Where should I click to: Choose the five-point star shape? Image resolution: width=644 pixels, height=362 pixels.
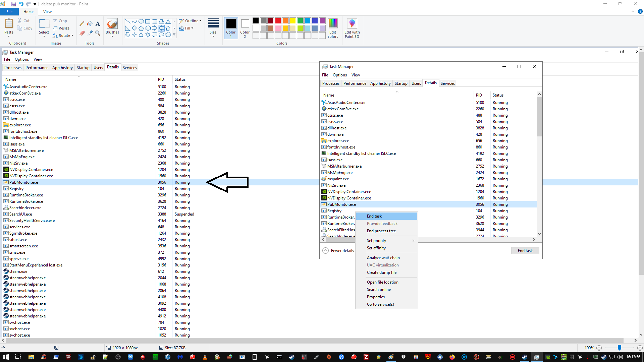point(141,35)
